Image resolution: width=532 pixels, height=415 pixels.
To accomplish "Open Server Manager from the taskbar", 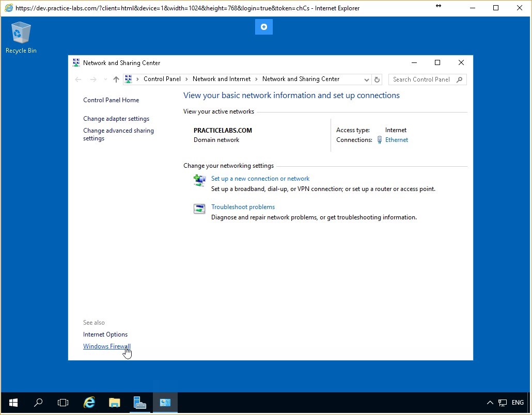I will pyautogui.click(x=139, y=403).
